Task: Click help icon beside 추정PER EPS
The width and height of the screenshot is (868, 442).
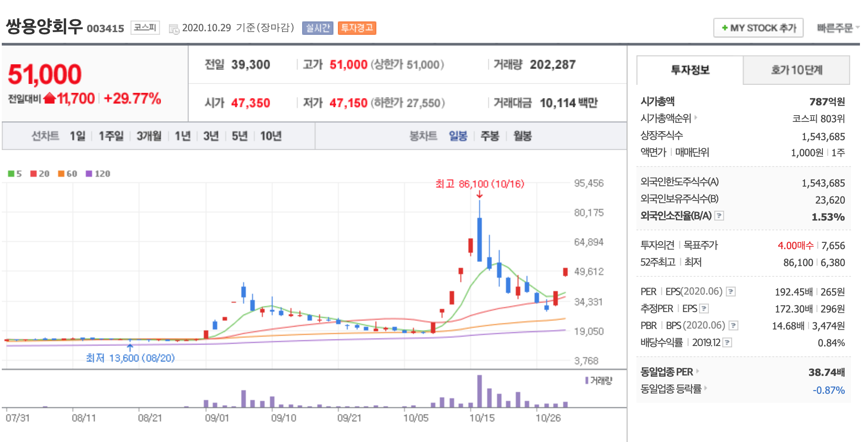Action: click(704, 309)
